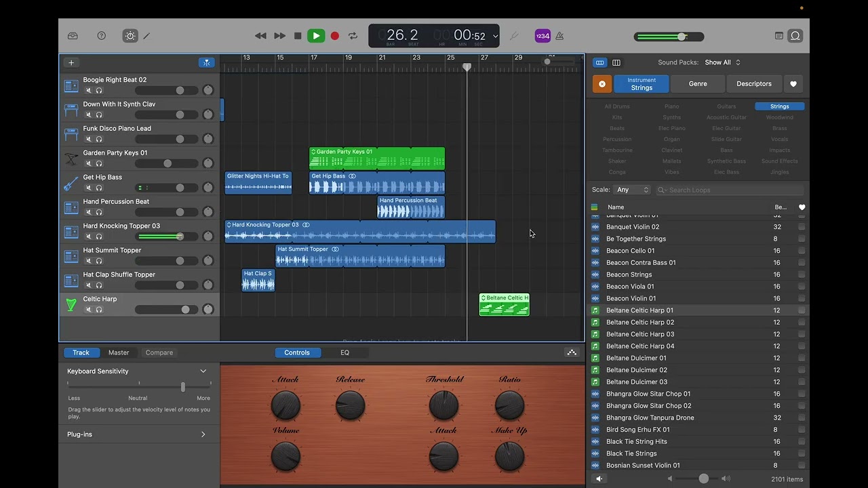Click the Rewind button

point(260,36)
